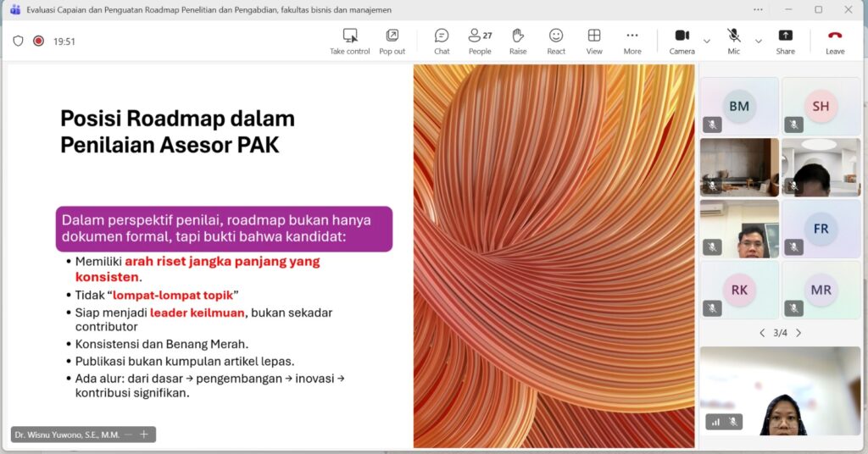Go to next participant gallery page
868x454 pixels.
(x=798, y=333)
